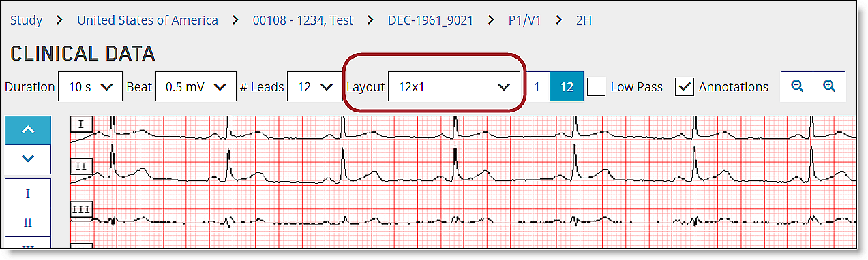Select the 12 leads view button
Image resolution: width=868 pixels, height=260 pixels.
click(567, 87)
